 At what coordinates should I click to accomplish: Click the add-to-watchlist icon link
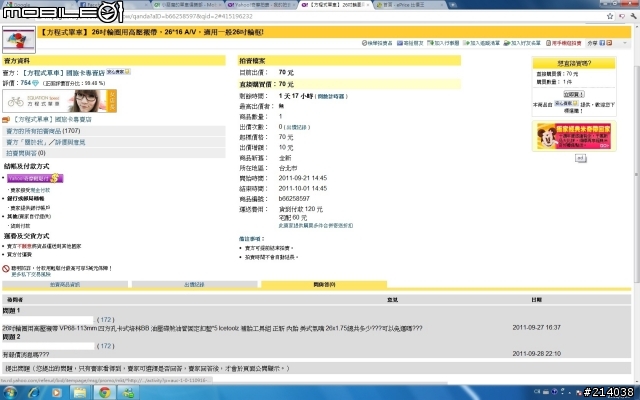481,43
